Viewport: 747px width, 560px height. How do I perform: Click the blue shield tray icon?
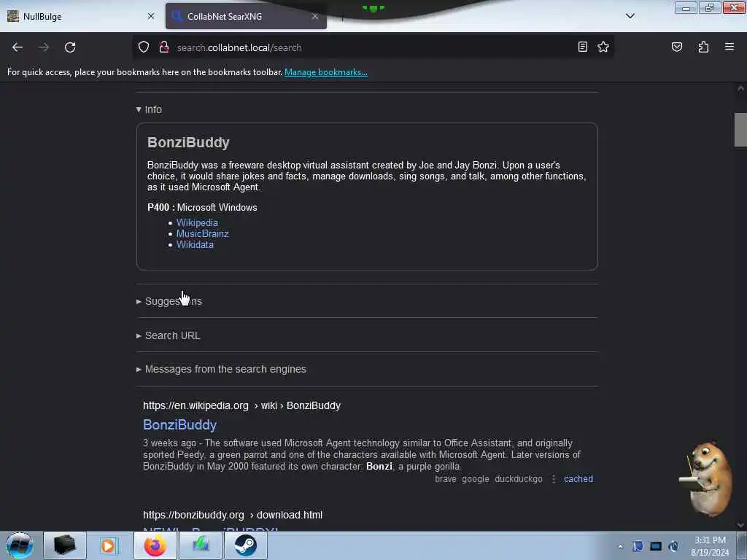(x=638, y=545)
